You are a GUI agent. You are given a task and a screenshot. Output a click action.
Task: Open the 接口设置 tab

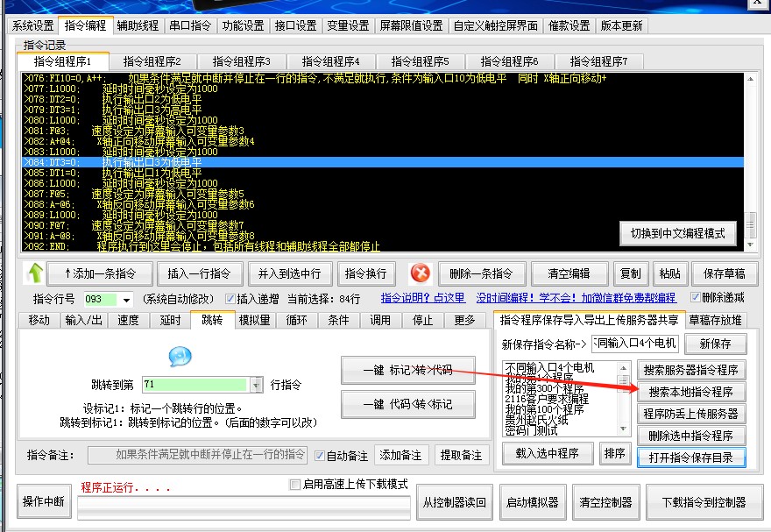[295, 25]
